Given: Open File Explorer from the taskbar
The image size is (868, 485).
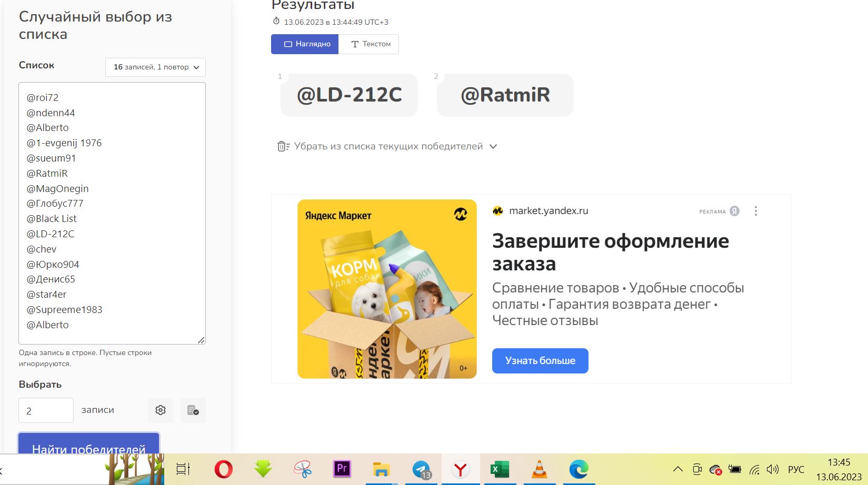Looking at the screenshot, I should (381, 469).
